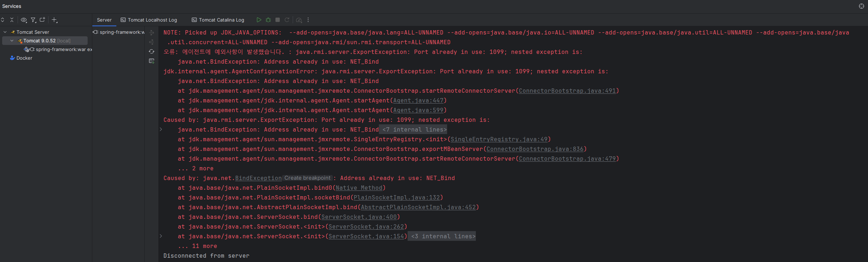The height and width of the screenshot is (262, 868).
Task: Expand all nodes using the chevrons icon
Action: [3, 20]
